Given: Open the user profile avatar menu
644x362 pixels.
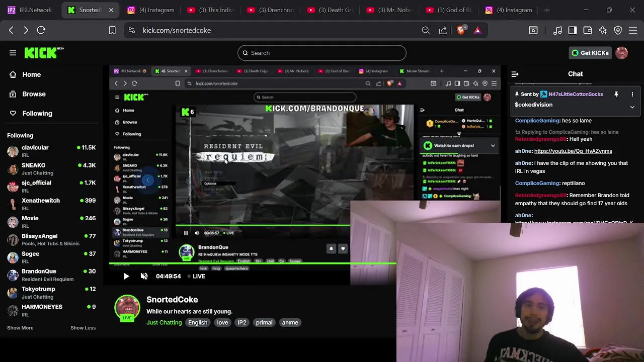Looking at the screenshot, I should click(622, 53).
